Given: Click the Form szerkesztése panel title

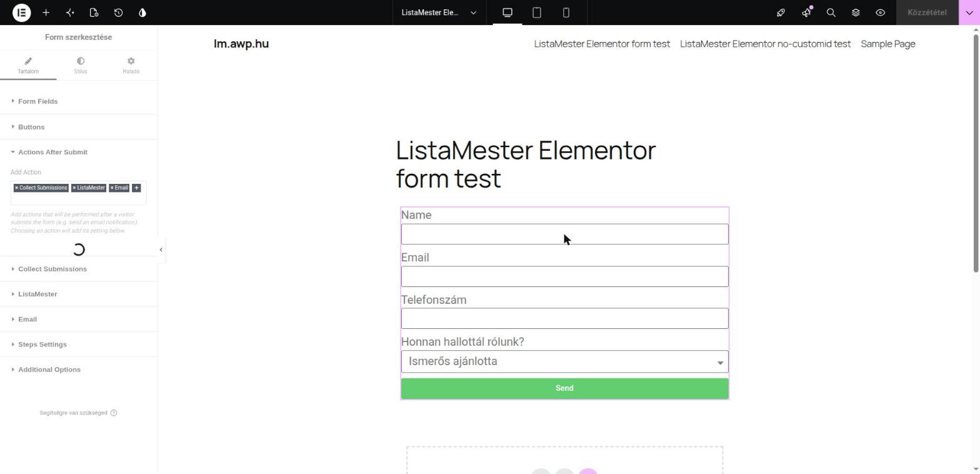Looking at the screenshot, I should tap(78, 37).
